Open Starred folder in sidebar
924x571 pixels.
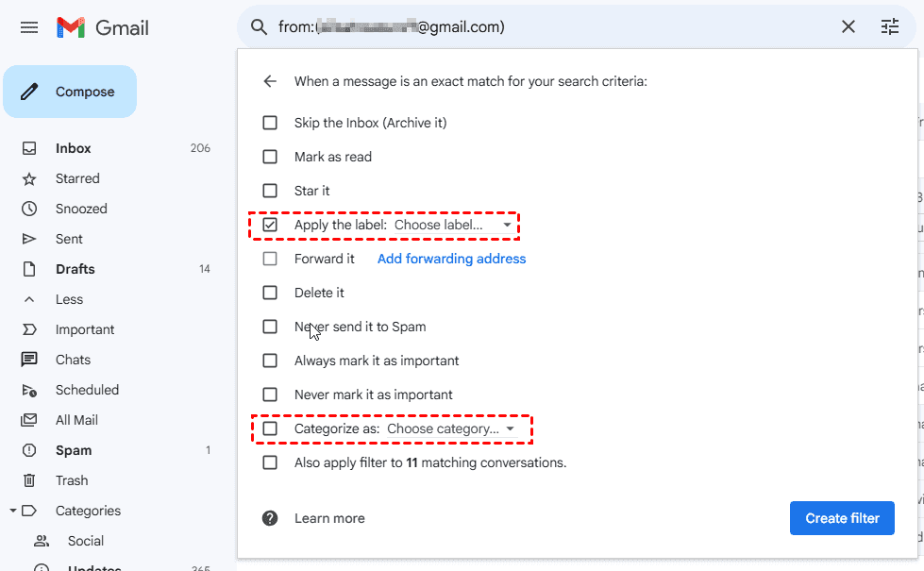pos(77,178)
